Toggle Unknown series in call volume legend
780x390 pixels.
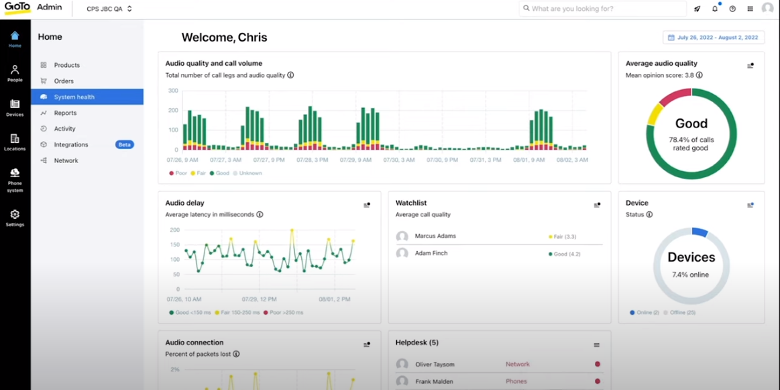(247, 173)
